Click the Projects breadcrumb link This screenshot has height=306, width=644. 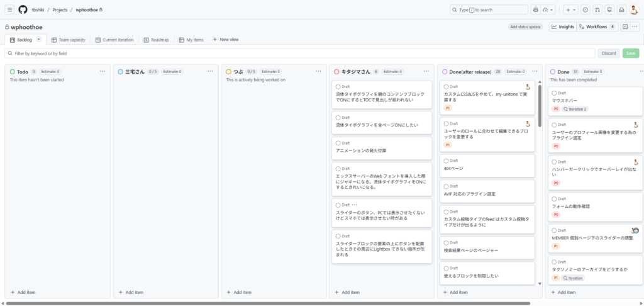click(x=60, y=10)
